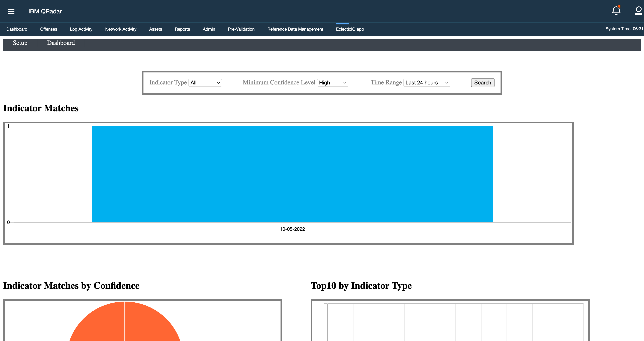Open the Assets tab
Image resolution: width=644 pixels, height=341 pixels.
point(155,29)
